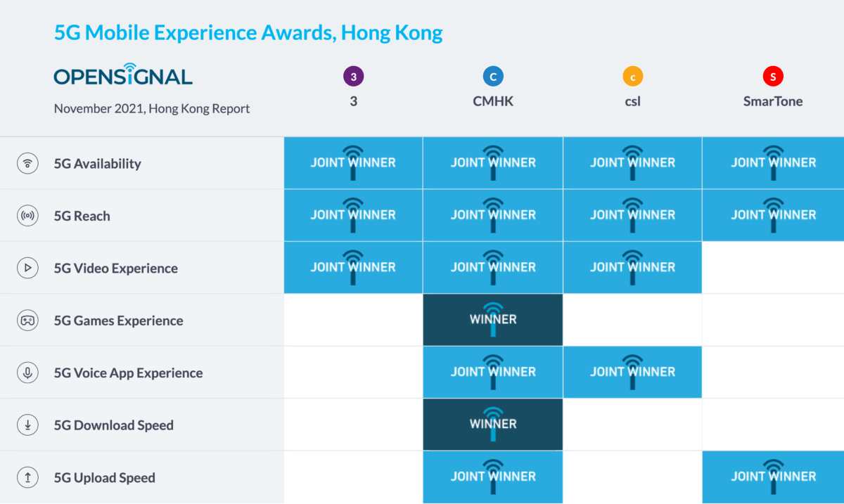Select 3 Joint Winner for Video Experience
Image resolution: width=844 pixels, height=504 pixels.
click(x=353, y=267)
